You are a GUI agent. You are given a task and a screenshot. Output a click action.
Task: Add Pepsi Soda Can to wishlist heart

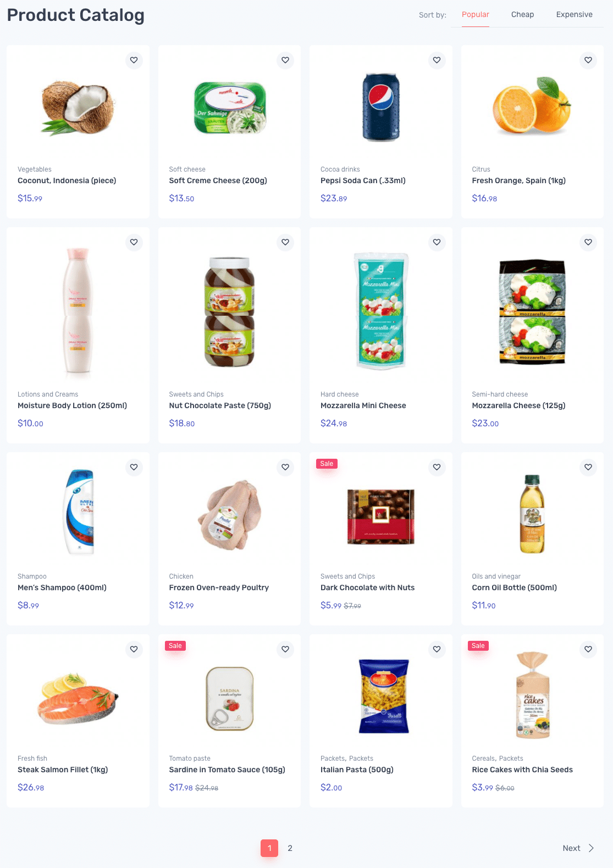437,60
